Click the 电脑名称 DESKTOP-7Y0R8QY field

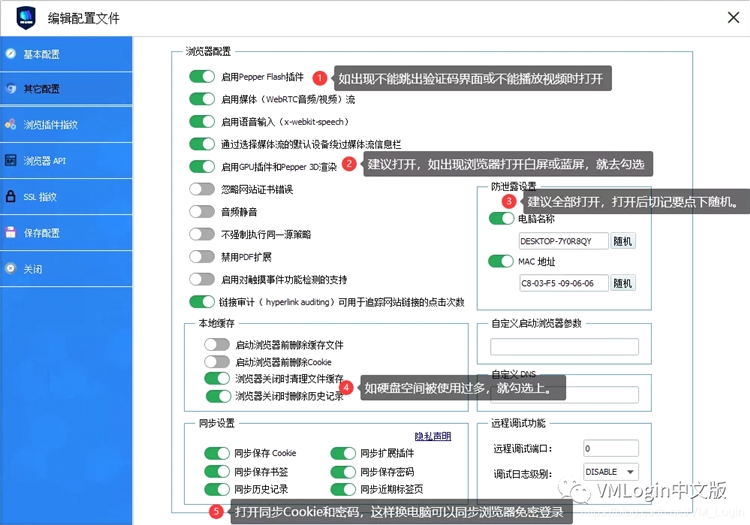[563, 241]
